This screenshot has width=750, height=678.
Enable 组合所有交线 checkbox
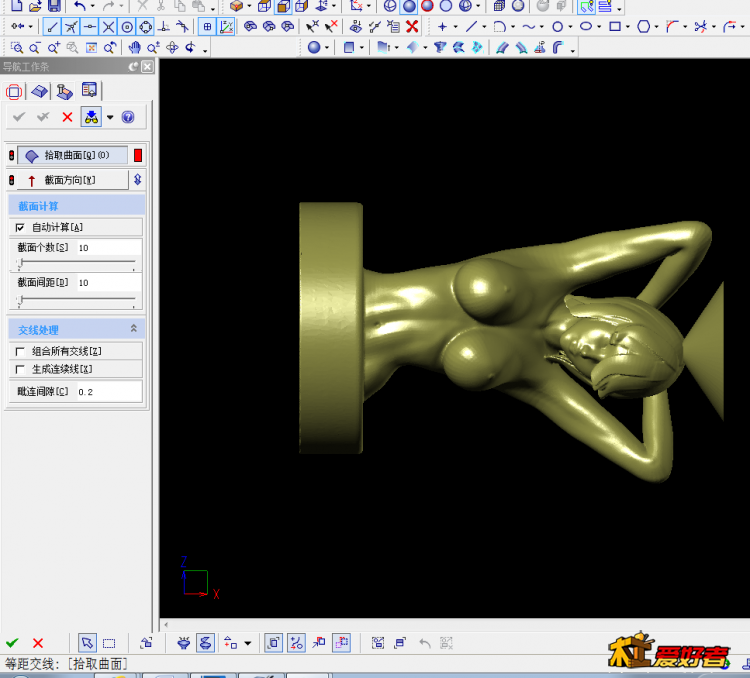click(20, 351)
